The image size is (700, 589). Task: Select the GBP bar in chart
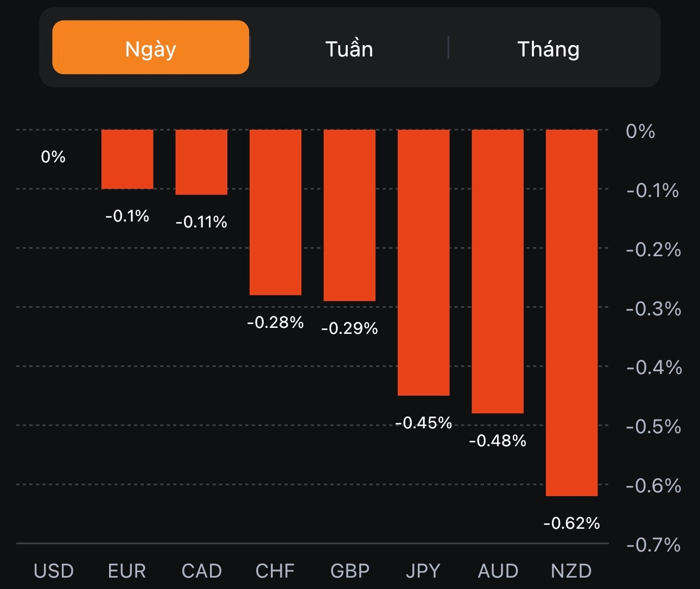tap(349, 215)
